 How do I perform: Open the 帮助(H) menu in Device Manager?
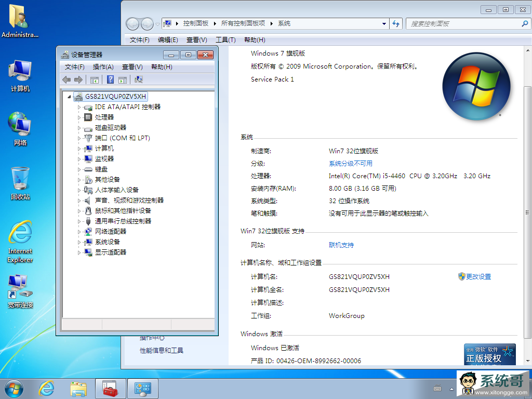pos(162,67)
